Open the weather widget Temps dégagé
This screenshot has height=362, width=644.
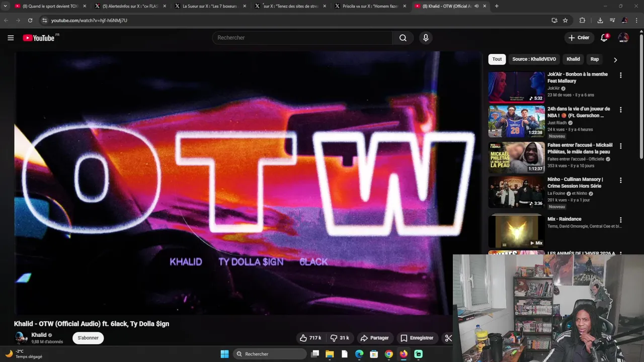(24, 354)
